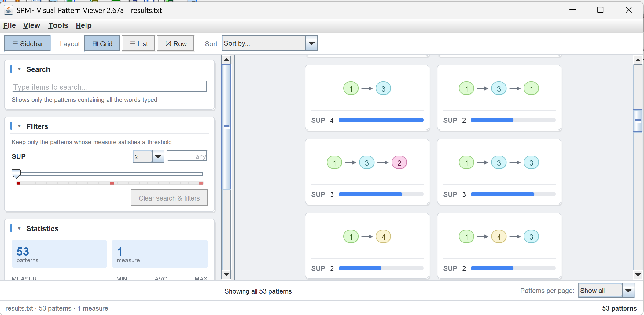Collapse the Search section
This screenshot has width=644, height=315.
19,69
